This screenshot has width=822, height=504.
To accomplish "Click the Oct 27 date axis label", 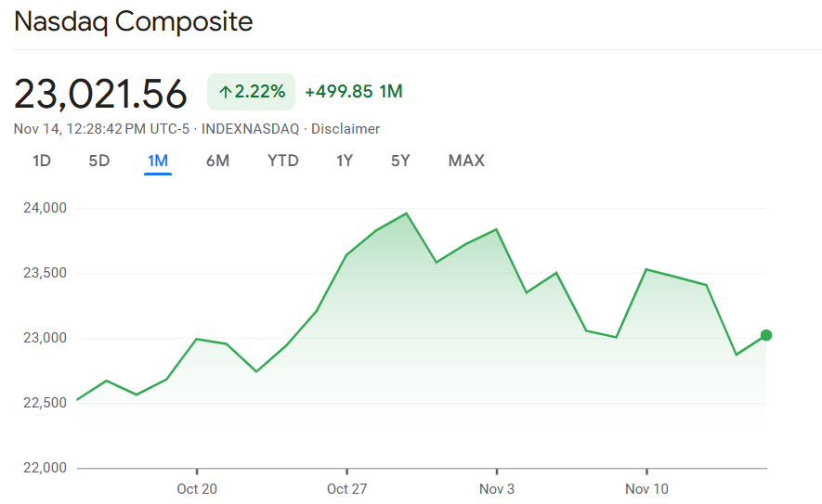I will [346, 489].
